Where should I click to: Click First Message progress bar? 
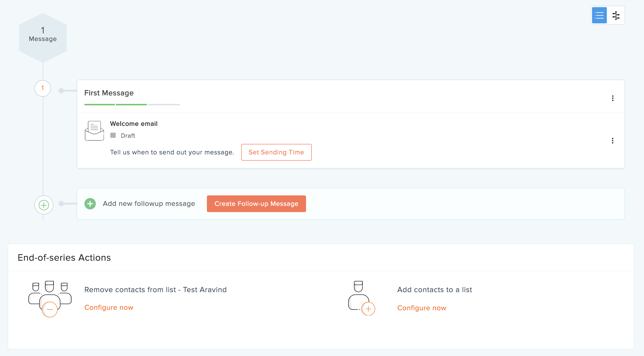pyautogui.click(x=132, y=105)
